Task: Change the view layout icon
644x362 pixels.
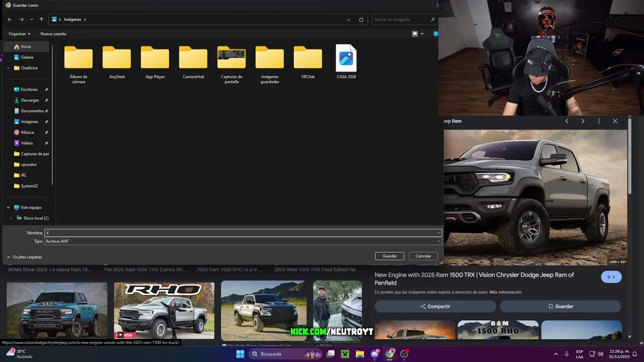Action: (415, 34)
